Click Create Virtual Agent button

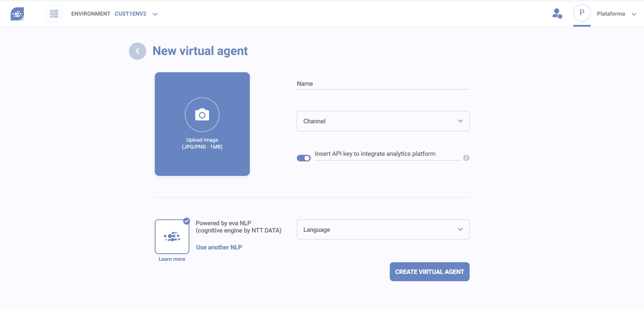(429, 272)
